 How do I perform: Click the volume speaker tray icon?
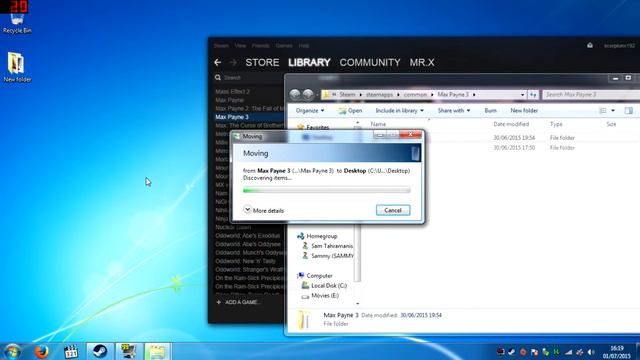click(591, 352)
